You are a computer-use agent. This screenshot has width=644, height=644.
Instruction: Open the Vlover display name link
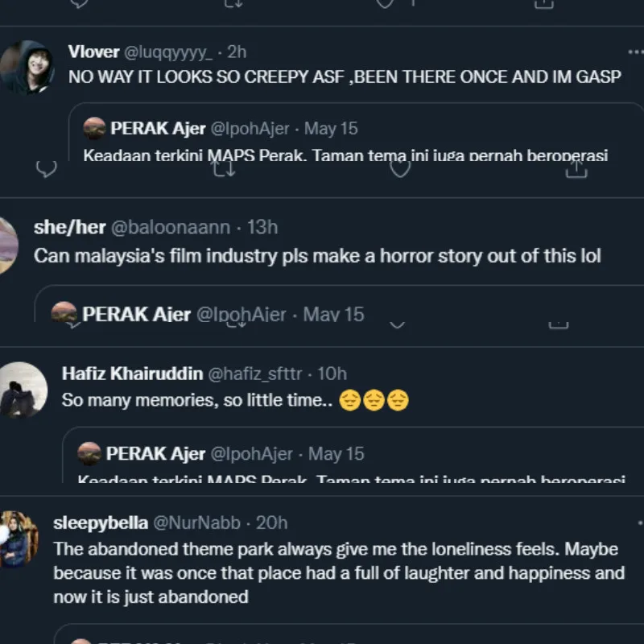pos(93,52)
